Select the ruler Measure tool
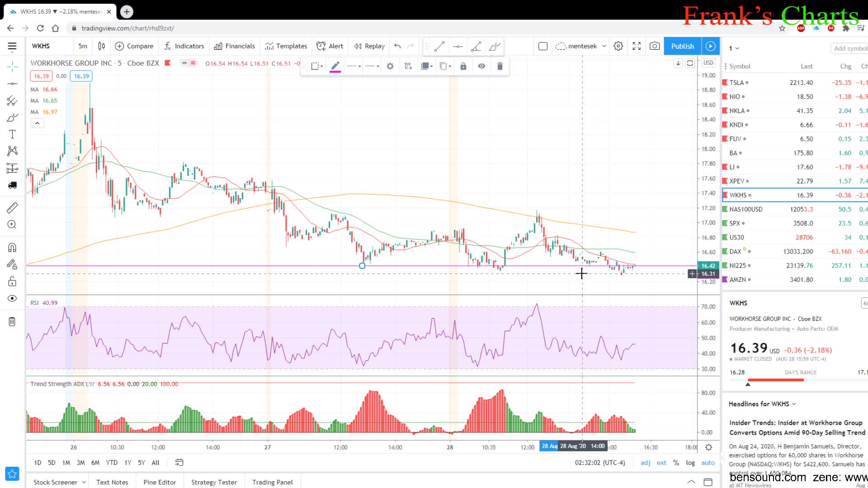The width and height of the screenshot is (868, 488). pos(12,207)
